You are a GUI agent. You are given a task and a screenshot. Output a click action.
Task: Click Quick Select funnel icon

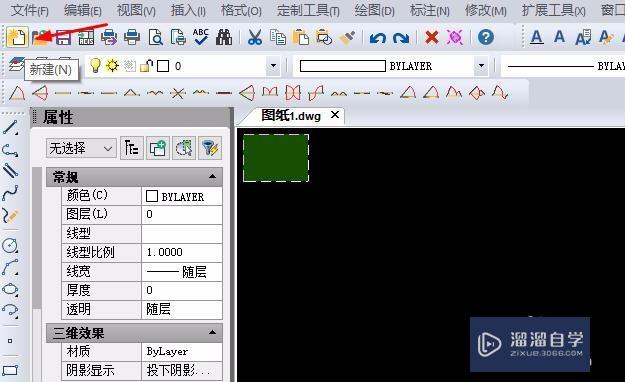coord(210,148)
